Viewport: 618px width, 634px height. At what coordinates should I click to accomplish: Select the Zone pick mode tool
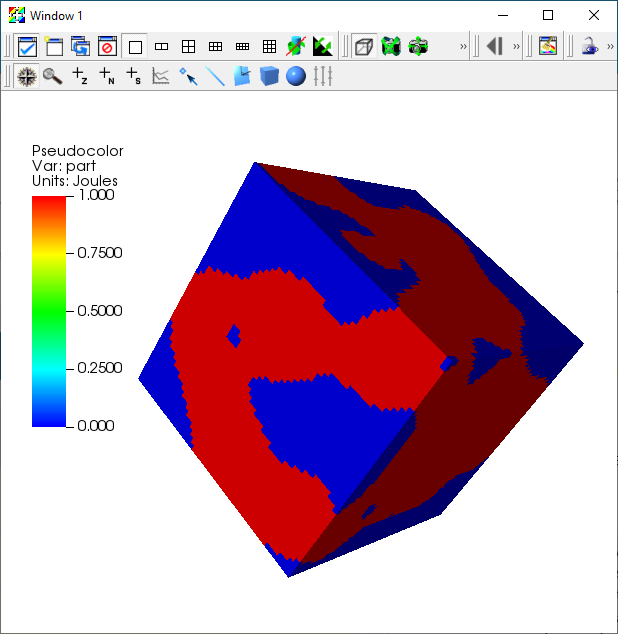[80, 76]
